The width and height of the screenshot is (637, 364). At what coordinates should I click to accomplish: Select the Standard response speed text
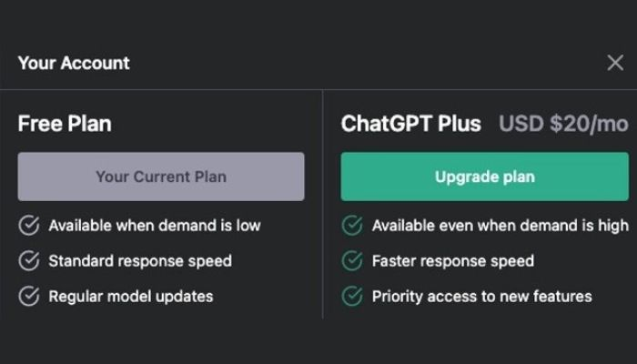140,261
